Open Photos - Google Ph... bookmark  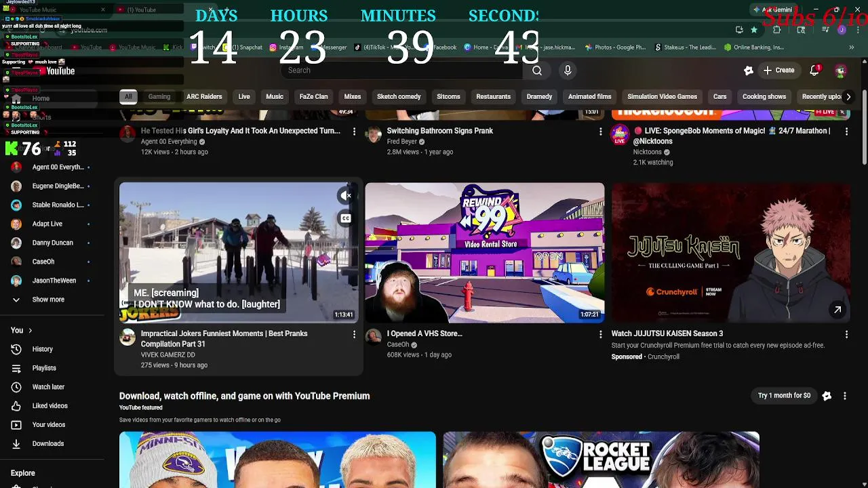[614, 47]
